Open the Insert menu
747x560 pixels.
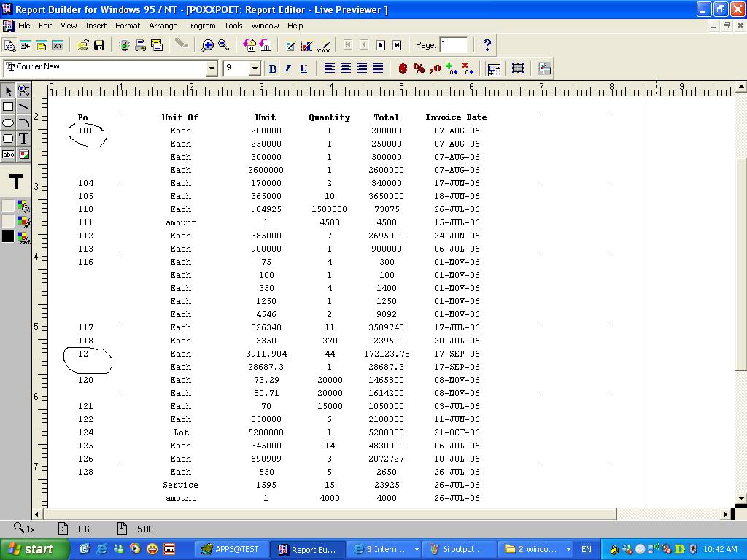(x=96, y=26)
